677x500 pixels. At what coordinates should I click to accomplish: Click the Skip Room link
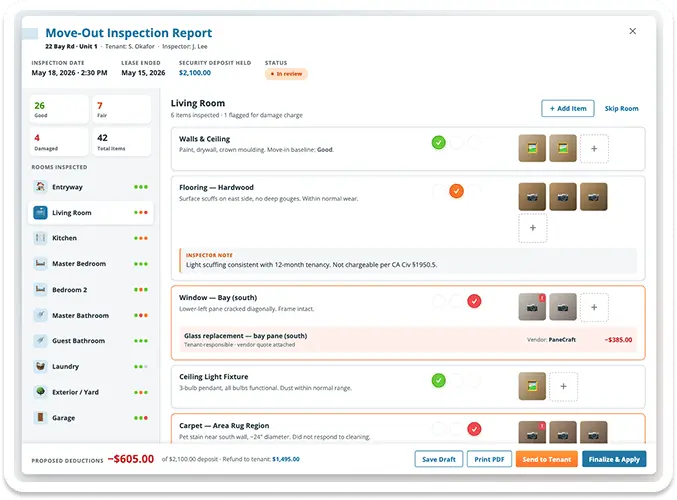pyautogui.click(x=621, y=108)
